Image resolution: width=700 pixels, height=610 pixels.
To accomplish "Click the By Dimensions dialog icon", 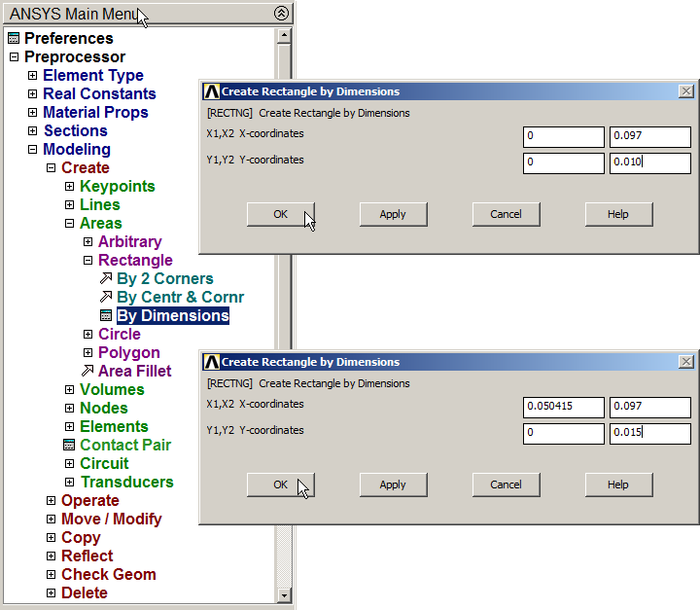I will coord(106,316).
